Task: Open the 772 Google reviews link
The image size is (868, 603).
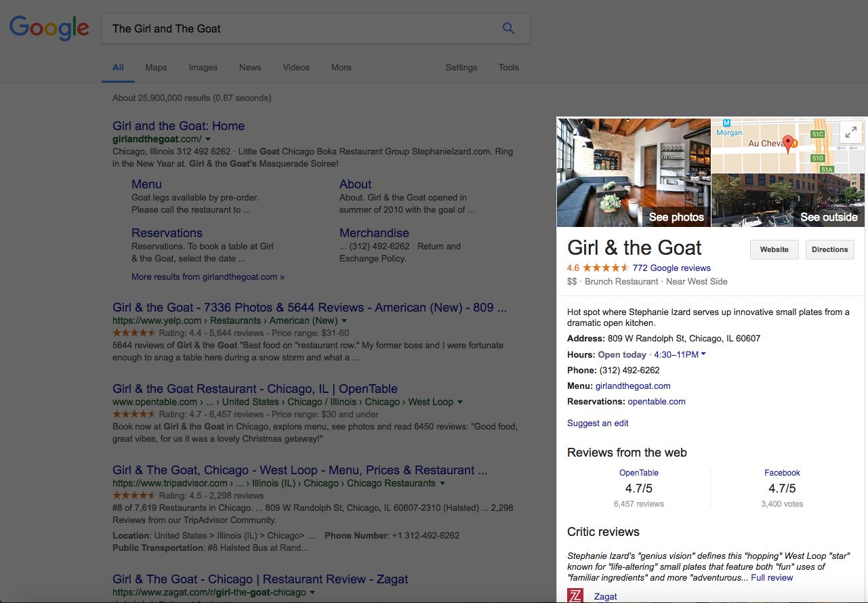Action: tap(671, 268)
